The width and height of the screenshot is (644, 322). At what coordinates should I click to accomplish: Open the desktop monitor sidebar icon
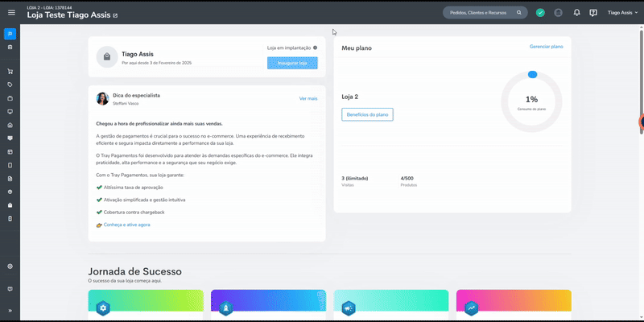[x=10, y=112]
